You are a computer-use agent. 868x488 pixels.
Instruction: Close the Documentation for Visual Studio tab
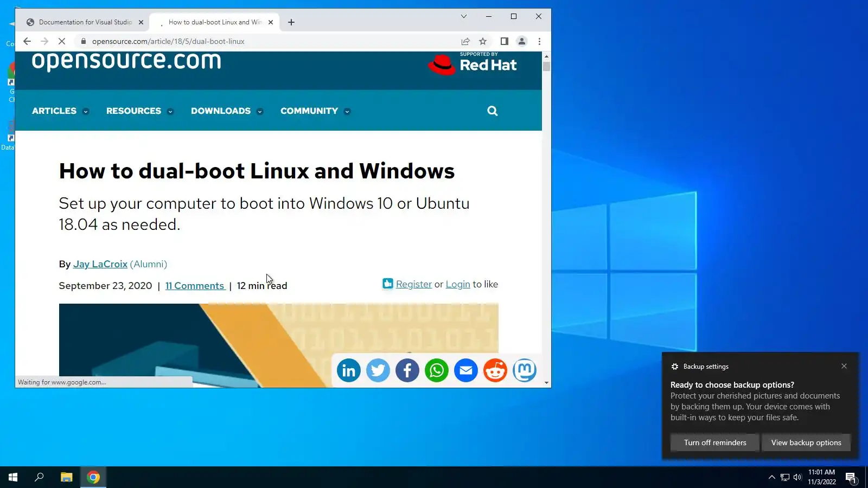[141, 22]
